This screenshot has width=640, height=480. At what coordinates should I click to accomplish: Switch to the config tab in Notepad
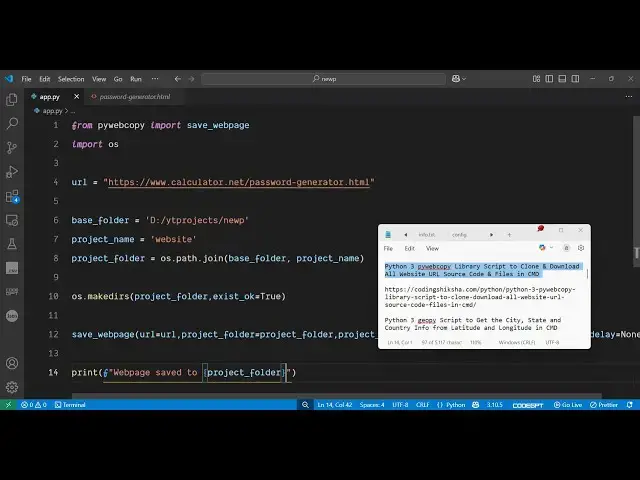(459, 235)
